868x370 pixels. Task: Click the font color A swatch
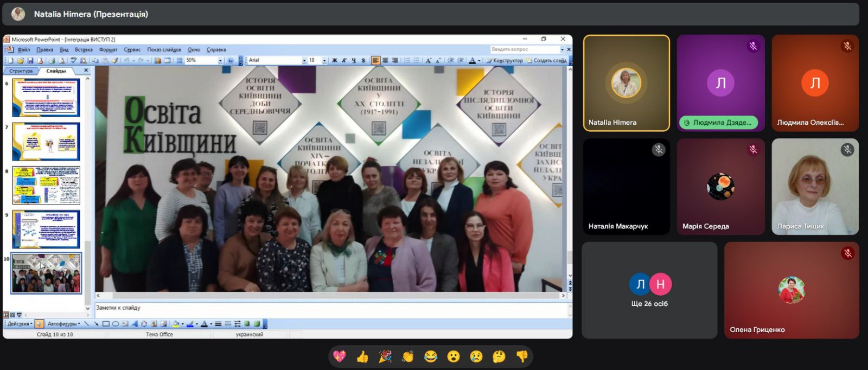pyautogui.click(x=472, y=61)
